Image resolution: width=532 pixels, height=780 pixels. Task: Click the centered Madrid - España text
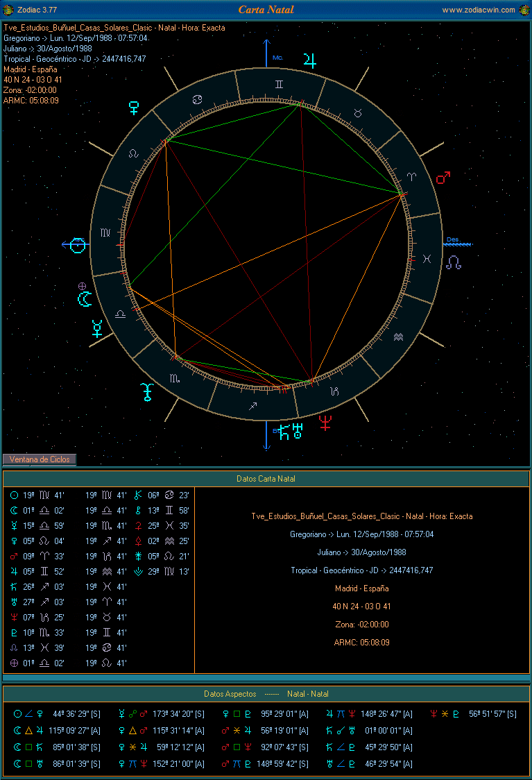(362, 588)
